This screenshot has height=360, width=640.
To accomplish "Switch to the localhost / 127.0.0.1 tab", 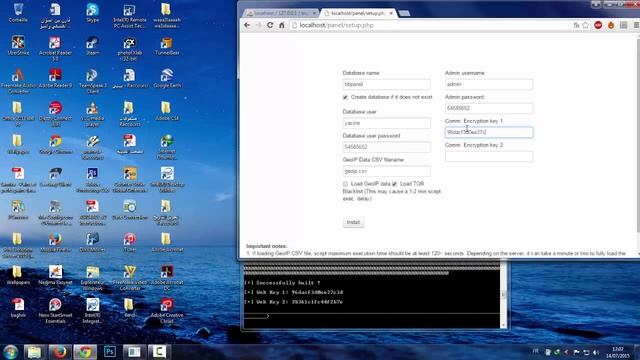I will (280, 13).
